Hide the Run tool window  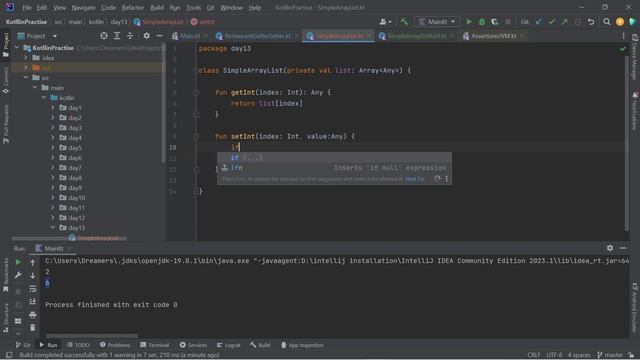point(623,248)
